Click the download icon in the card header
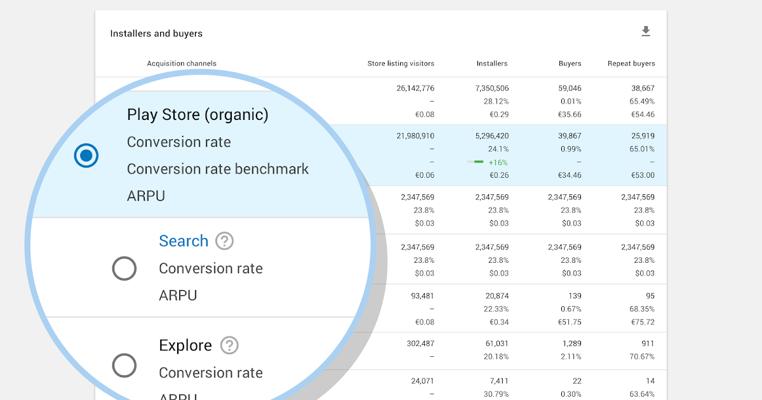Screen dimensions: 762x400 pyautogui.click(x=646, y=32)
